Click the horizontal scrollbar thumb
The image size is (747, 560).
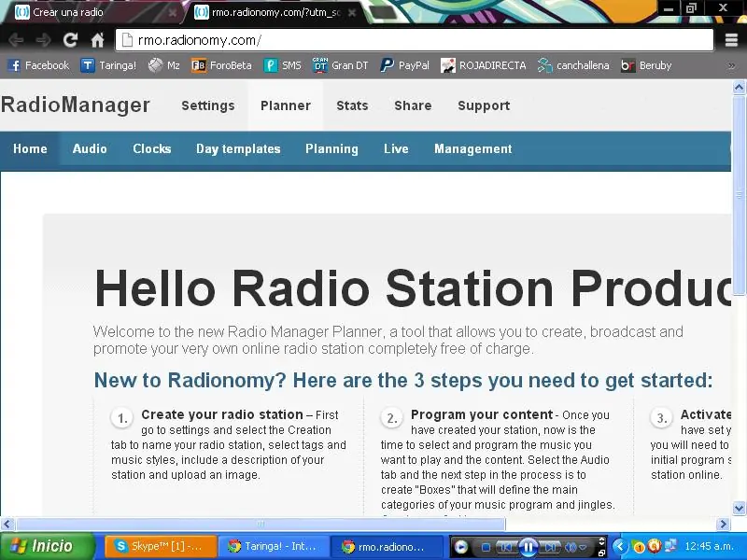pyautogui.click(x=261, y=525)
